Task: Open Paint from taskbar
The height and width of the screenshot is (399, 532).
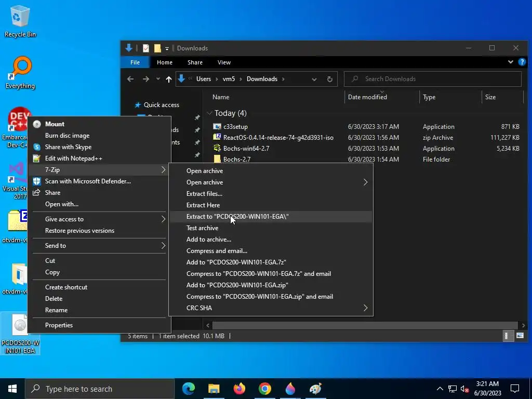Action: (315, 389)
